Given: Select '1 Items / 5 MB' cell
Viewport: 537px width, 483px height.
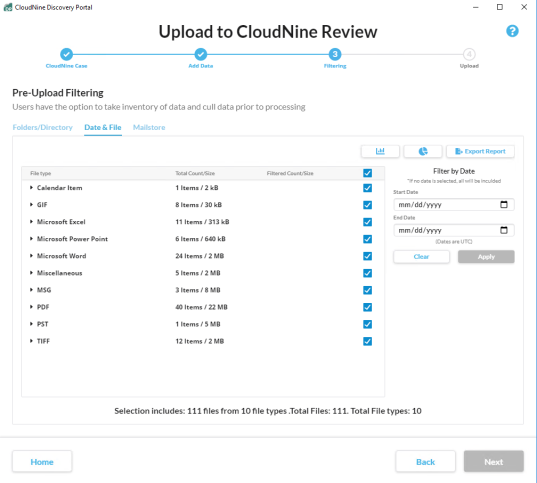Looking at the screenshot, I should [x=198, y=324].
